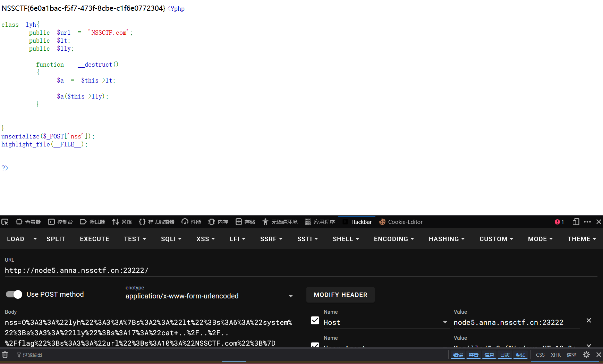The height and width of the screenshot is (364, 603).
Task: Activate the element picker icon
Action: click(x=5, y=222)
